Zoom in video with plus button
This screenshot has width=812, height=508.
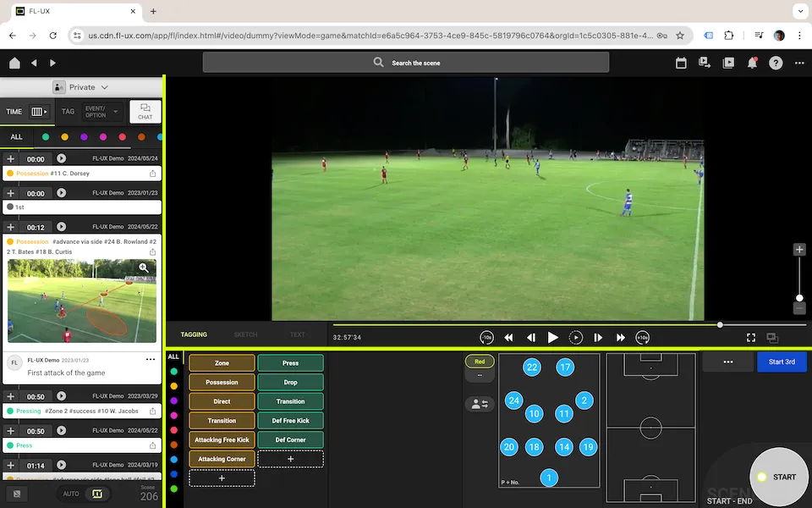pyautogui.click(x=799, y=249)
